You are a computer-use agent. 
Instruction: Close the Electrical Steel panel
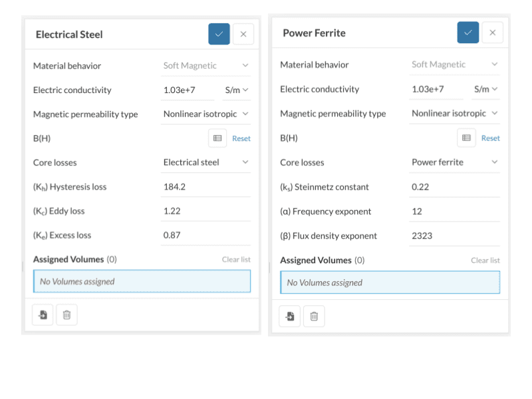tap(243, 34)
